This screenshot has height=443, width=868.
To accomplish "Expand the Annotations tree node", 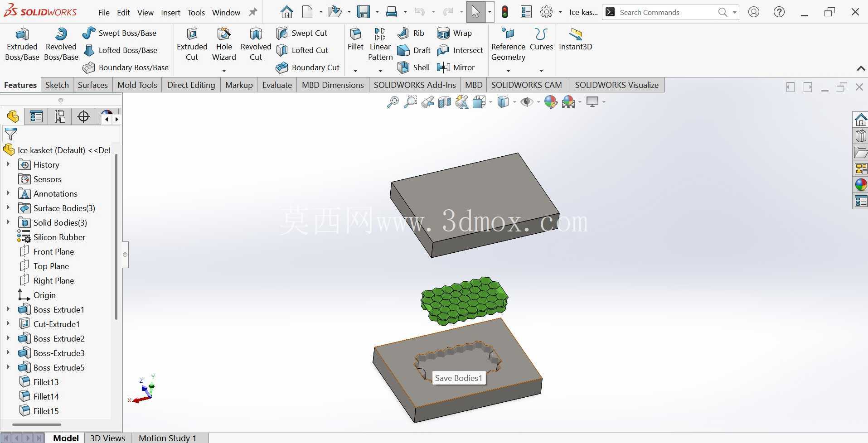I will (x=8, y=193).
